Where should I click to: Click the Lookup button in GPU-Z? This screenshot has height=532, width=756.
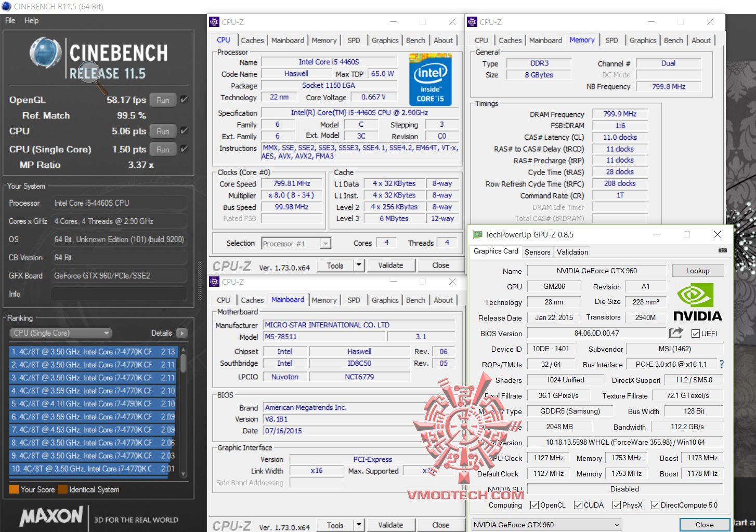pos(697,271)
